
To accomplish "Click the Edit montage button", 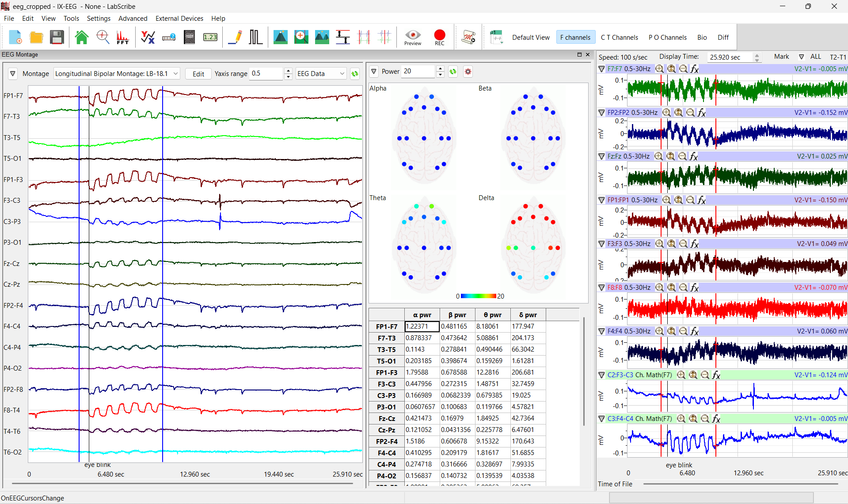I will [198, 73].
